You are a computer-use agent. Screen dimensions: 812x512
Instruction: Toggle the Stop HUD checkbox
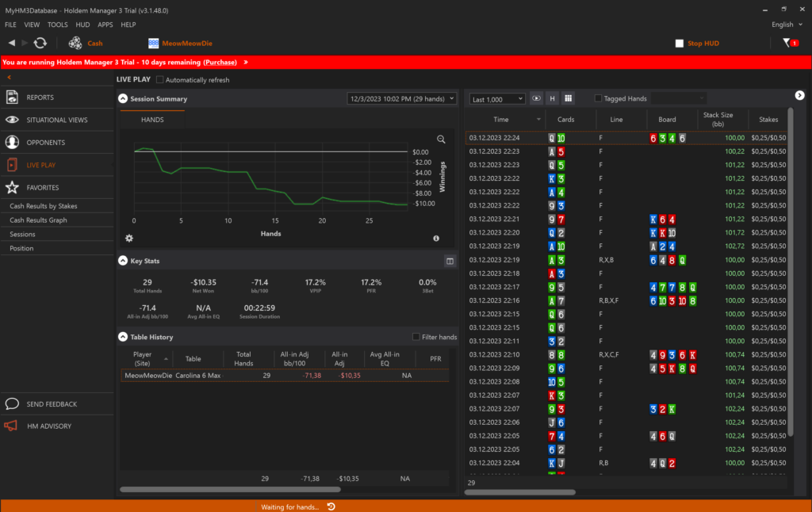[680, 44]
